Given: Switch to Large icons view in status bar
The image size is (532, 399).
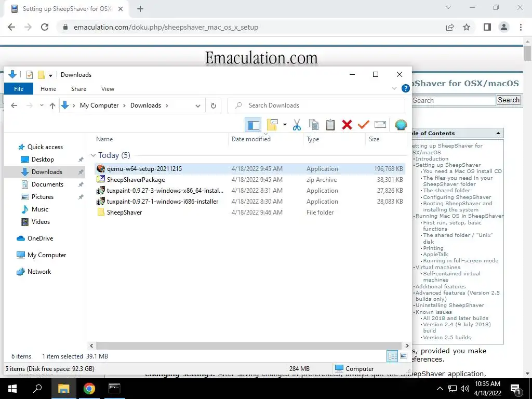Looking at the screenshot, I should pyautogui.click(x=403, y=356).
